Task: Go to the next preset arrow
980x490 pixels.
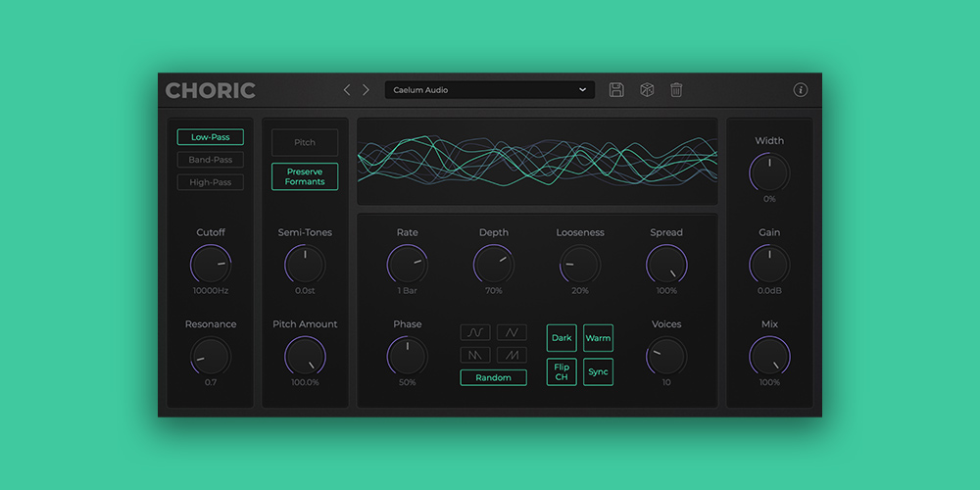Action: click(x=367, y=90)
